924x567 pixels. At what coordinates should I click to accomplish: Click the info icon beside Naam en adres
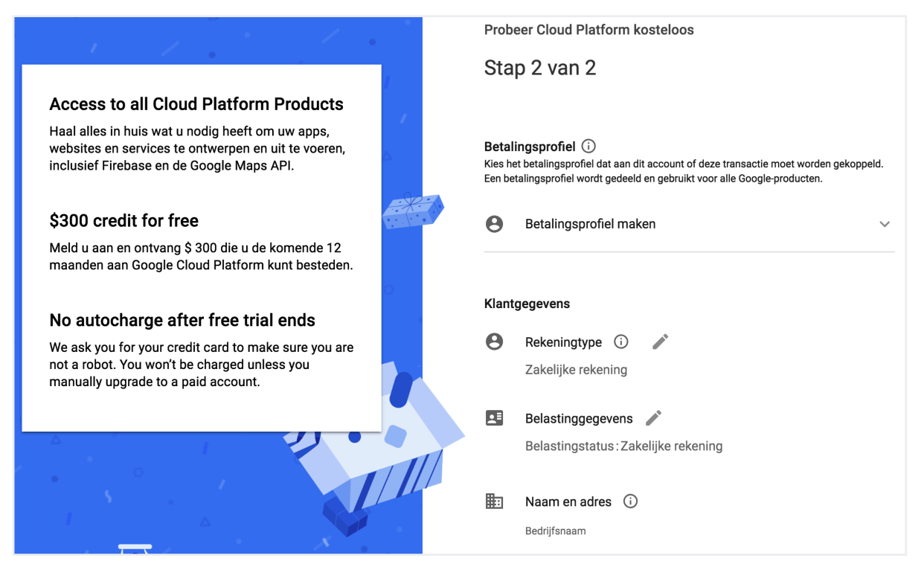(630, 502)
